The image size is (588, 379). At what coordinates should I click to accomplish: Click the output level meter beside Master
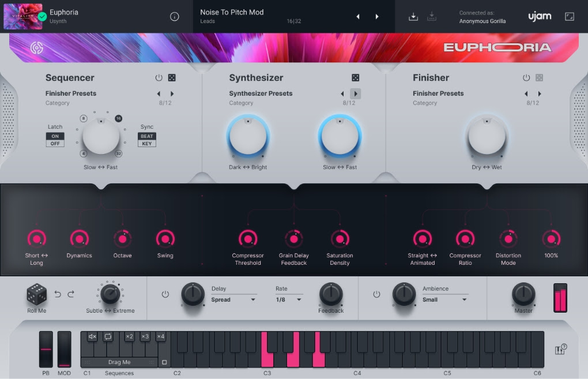561,298
